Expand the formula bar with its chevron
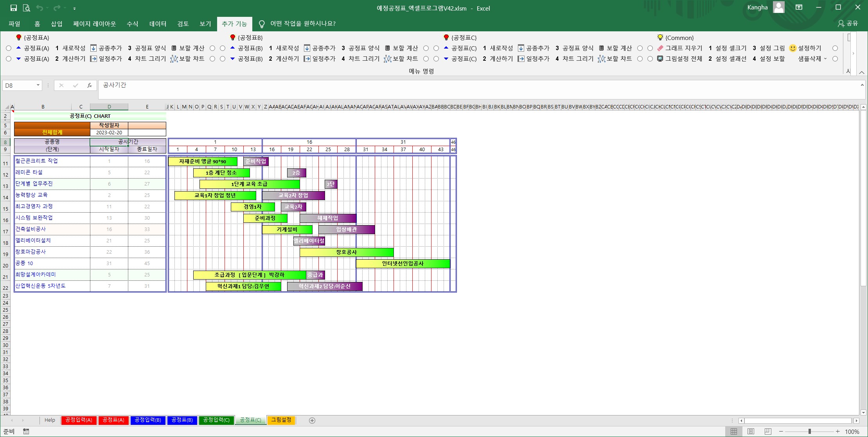The image size is (868, 437). click(862, 85)
